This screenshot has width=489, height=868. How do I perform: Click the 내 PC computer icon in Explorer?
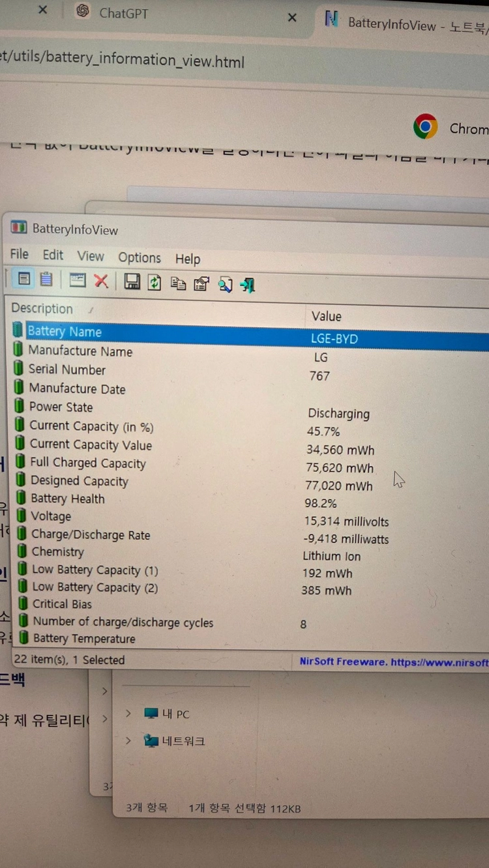click(x=151, y=714)
